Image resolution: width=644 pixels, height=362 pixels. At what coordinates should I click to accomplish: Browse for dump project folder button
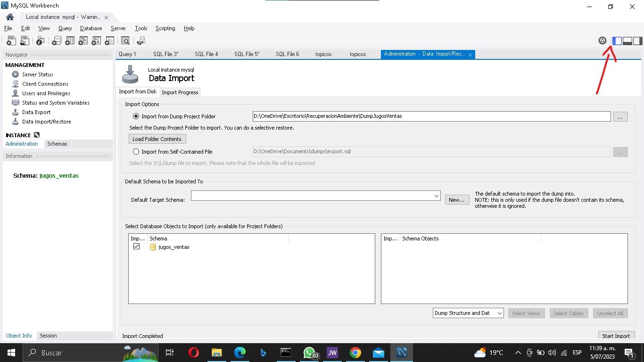click(x=620, y=116)
